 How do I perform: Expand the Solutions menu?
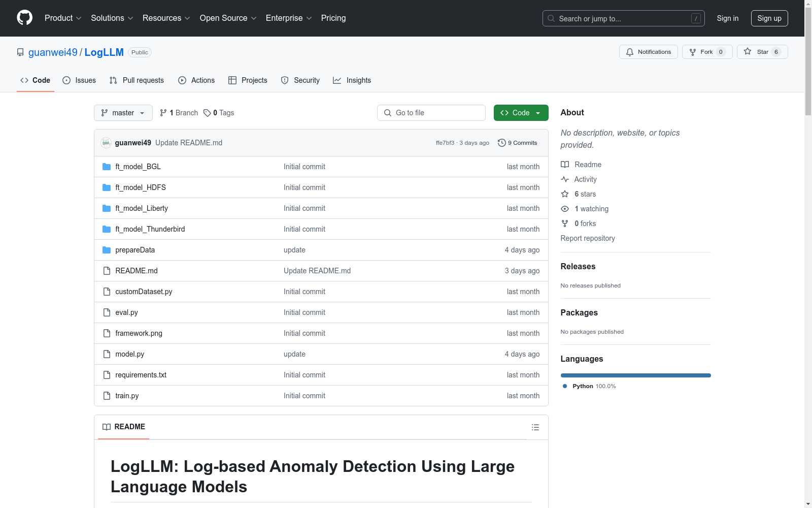click(x=112, y=18)
